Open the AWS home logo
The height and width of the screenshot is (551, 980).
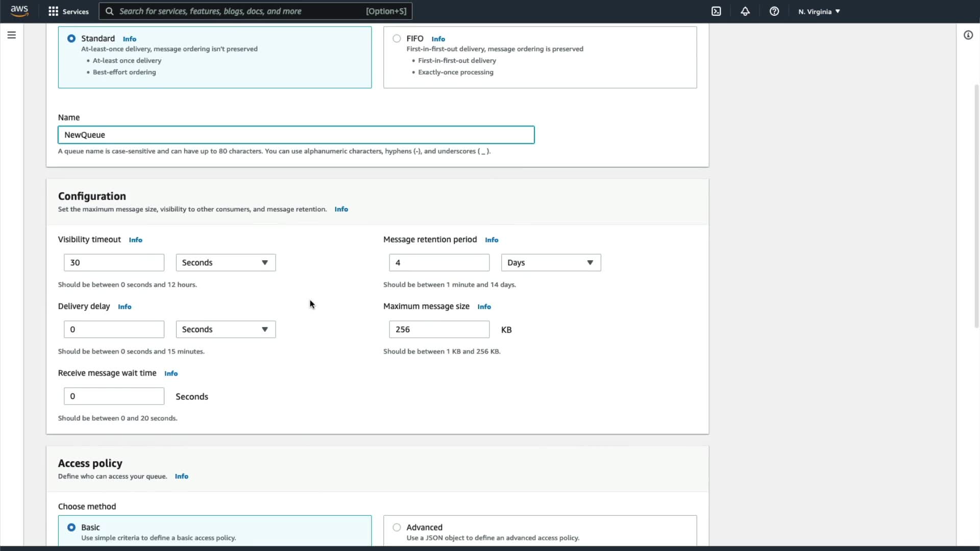click(x=19, y=11)
